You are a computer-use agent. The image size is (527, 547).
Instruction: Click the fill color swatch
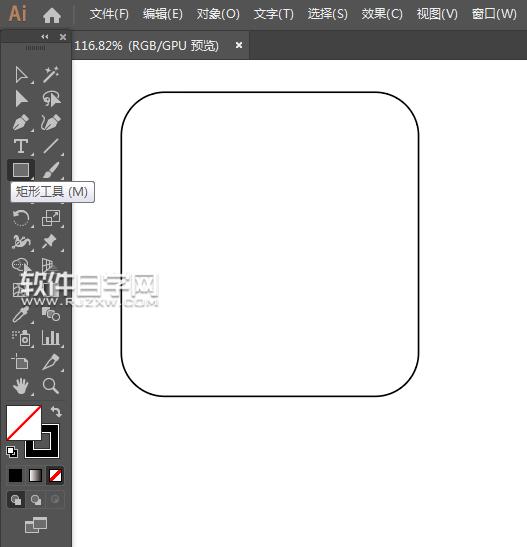pos(24,422)
